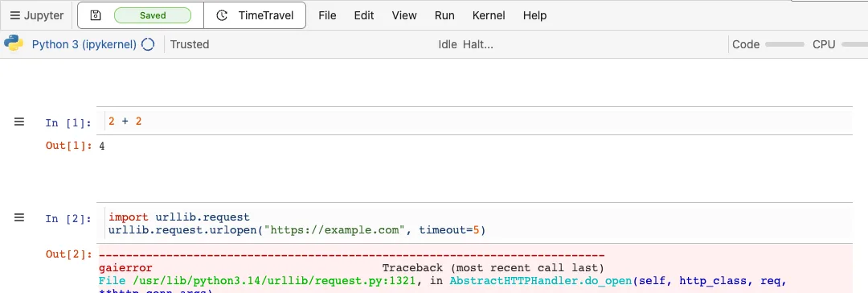Click the save disk icon

pos(96,15)
